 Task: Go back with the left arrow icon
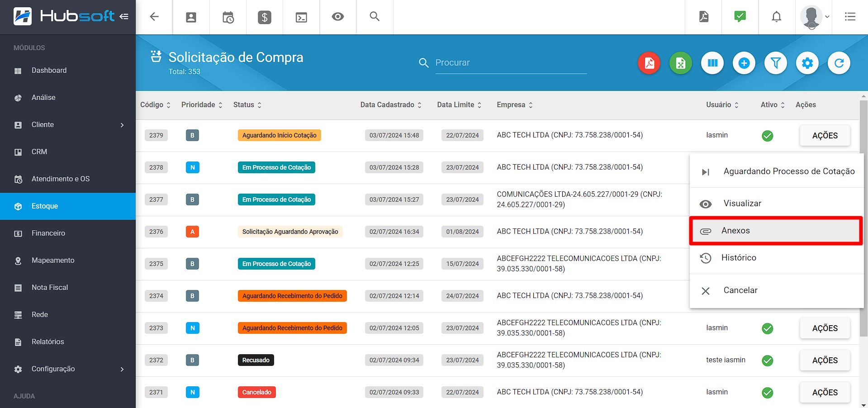pyautogui.click(x=154, y=17)
